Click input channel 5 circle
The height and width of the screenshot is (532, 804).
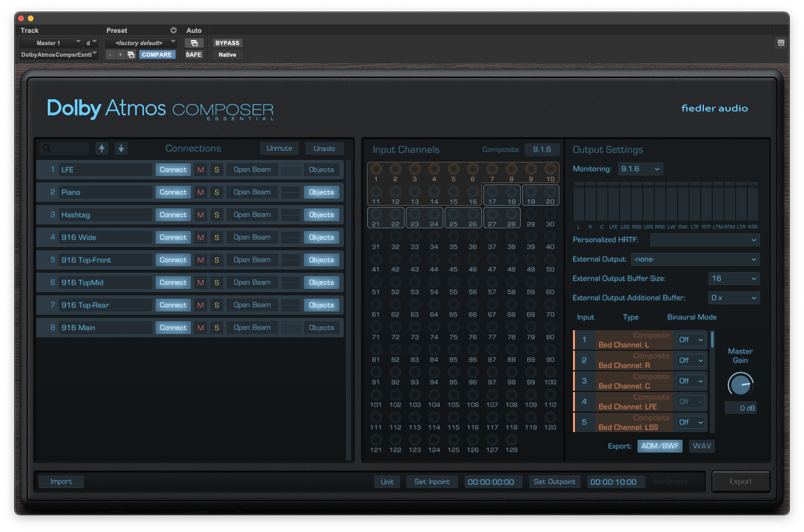(454, 169)
